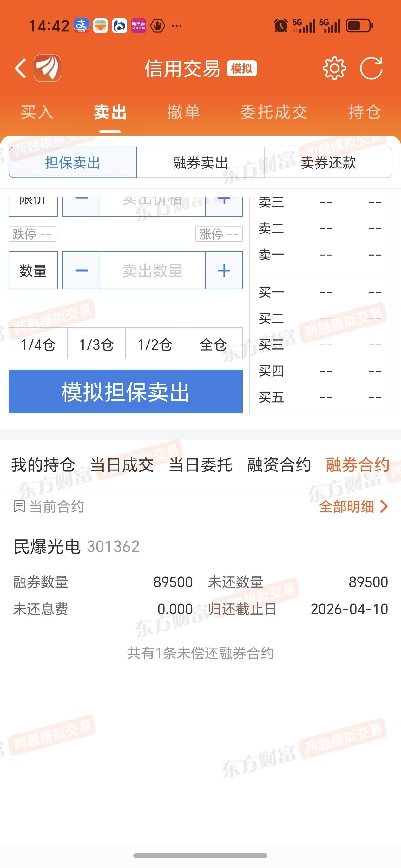
Task: Open 全部明细 details link
Action: 354,506
